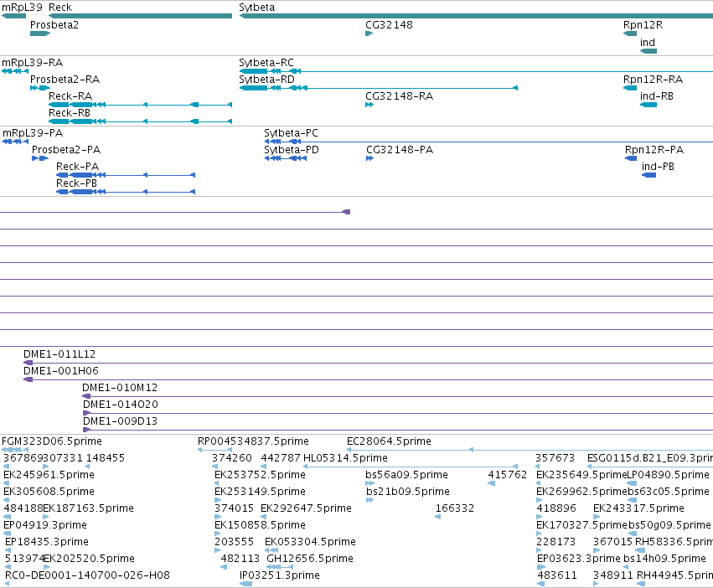Click the CG32148 gene label
713x588 pixels.
pos(389,25)
